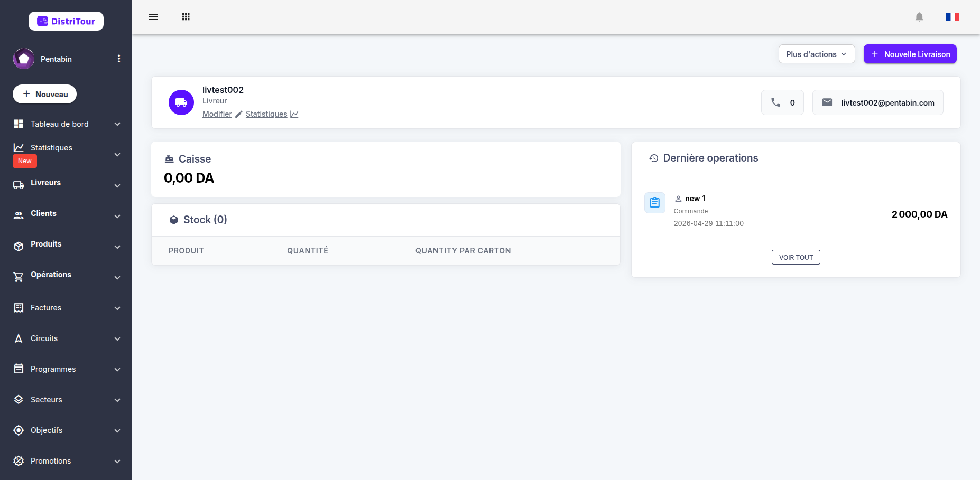Click the Opérations cart icon
This screenshot has height=480, width=980.
pos(19,277)
